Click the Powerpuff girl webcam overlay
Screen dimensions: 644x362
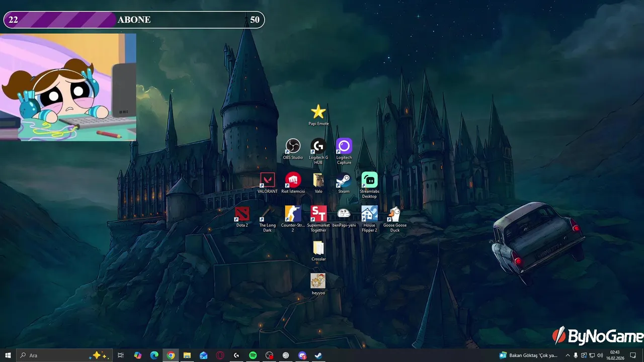(68, 87)
